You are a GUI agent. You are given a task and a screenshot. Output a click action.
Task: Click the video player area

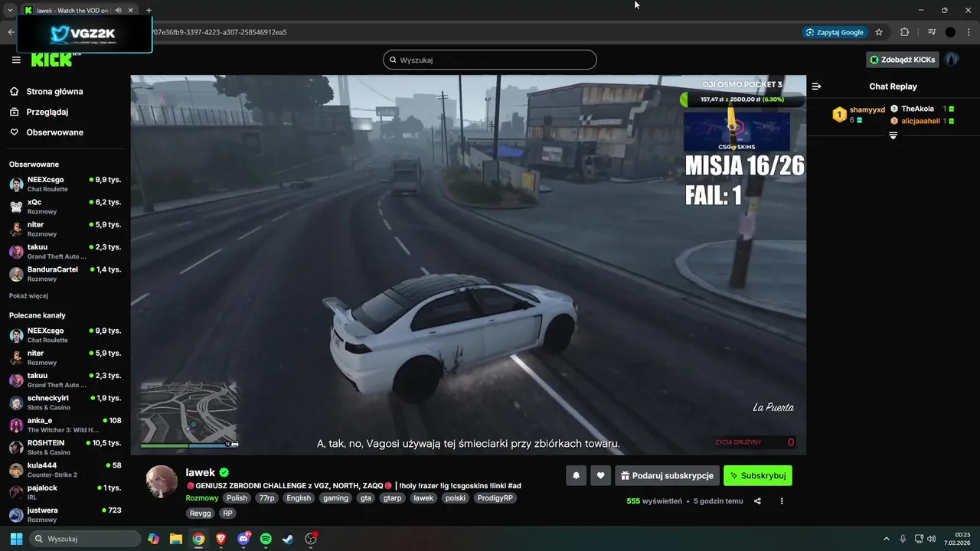click(x=468, y=265)
